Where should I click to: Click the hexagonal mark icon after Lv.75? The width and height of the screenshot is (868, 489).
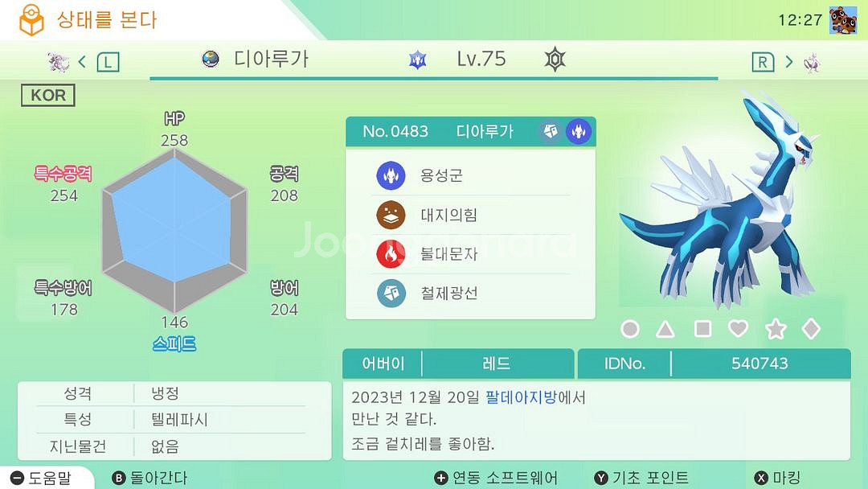(555, 59)
